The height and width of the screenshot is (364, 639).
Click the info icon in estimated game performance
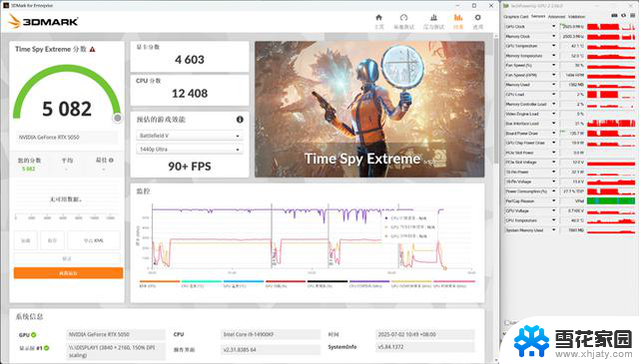[240, 120]
